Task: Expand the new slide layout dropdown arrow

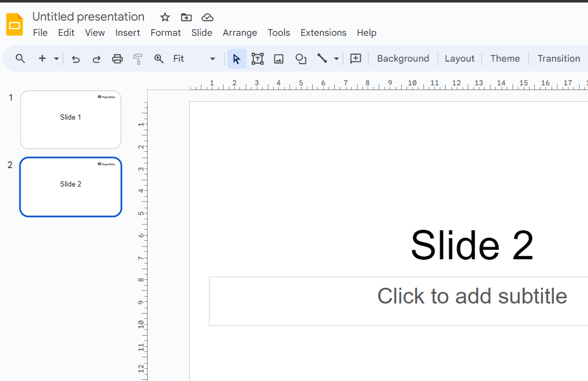Action: pyautogui.click(x=56, y=58)
